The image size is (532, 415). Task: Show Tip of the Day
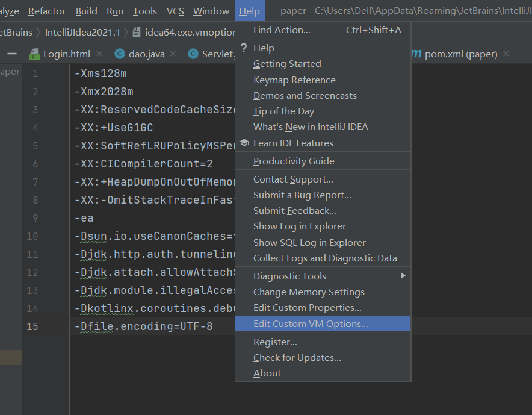323,111
